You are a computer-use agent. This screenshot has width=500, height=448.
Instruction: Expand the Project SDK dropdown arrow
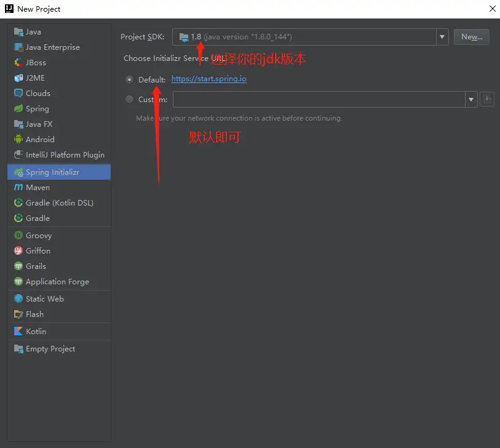tap(442, 37)
